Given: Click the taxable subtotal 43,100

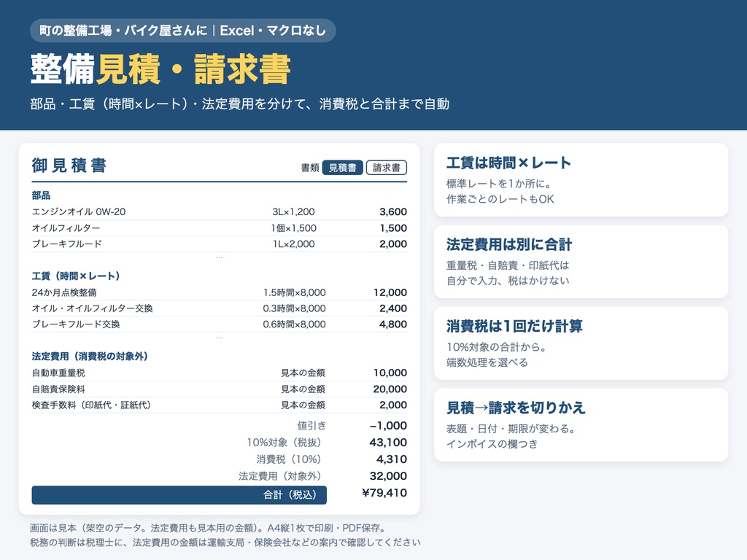Looking at the screenshot, I should click(388, 443).
